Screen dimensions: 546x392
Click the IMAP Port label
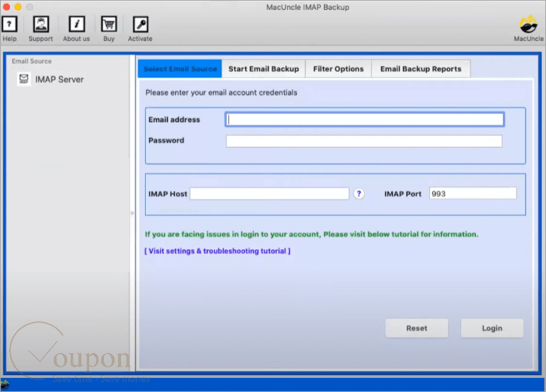coord(402,194)
